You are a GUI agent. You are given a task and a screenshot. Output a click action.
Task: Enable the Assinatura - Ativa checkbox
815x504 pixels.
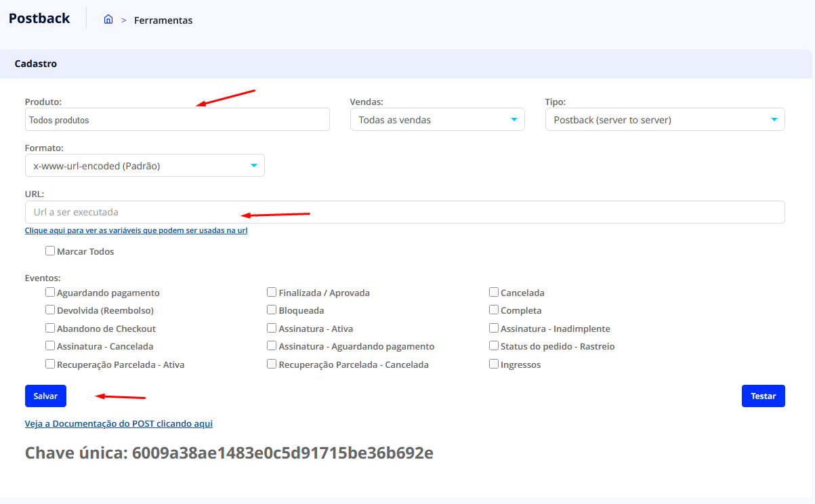click(272, 328)
